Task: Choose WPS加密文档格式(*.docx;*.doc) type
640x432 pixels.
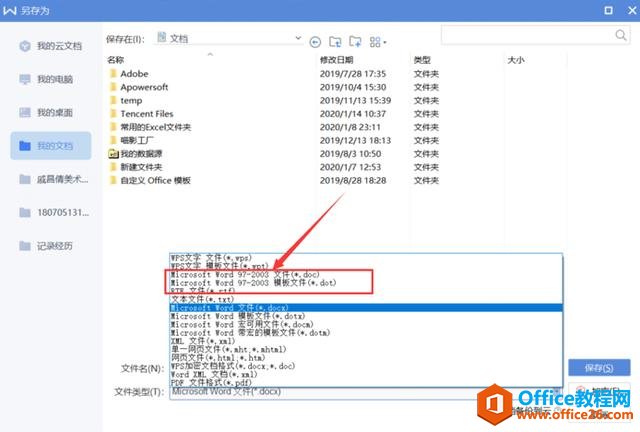Action: tap(366, 366)
